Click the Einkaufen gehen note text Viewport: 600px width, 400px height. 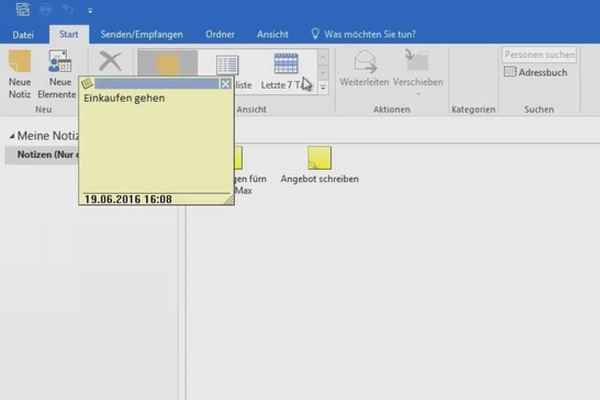(x=124, y=98)
